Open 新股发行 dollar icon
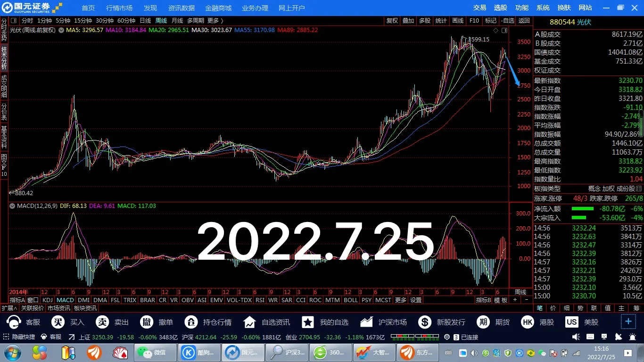This screenshot has width=644, height=362. pyautogui.click(x=425, y=322)
